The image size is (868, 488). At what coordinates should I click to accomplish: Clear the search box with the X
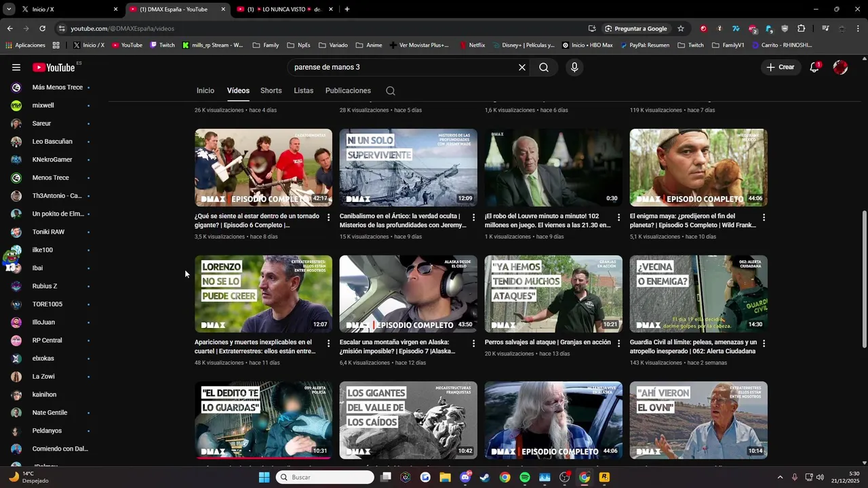(x=522, y=67)
